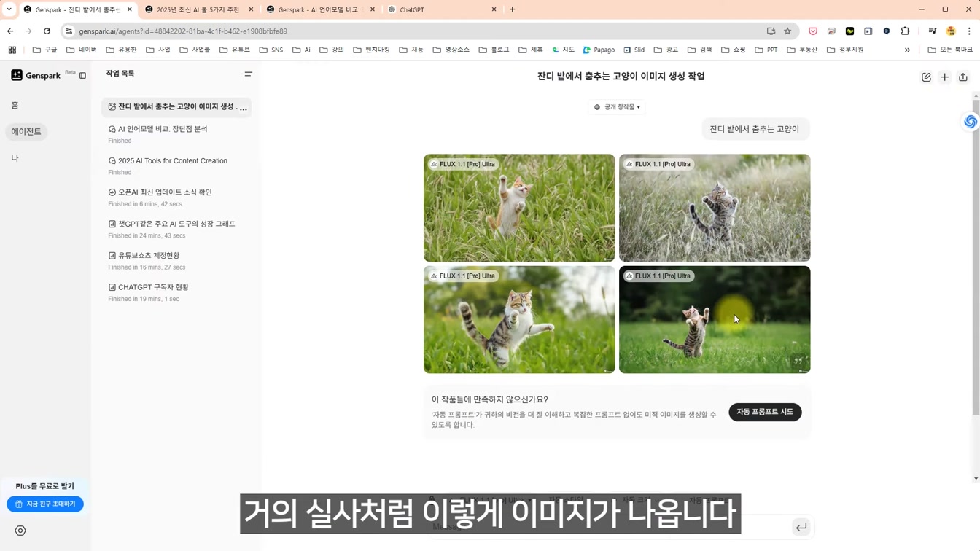Bookmark this page with star icon
Image resolution: width=980 pixels, height=551 pixels.
click(787, 31)
